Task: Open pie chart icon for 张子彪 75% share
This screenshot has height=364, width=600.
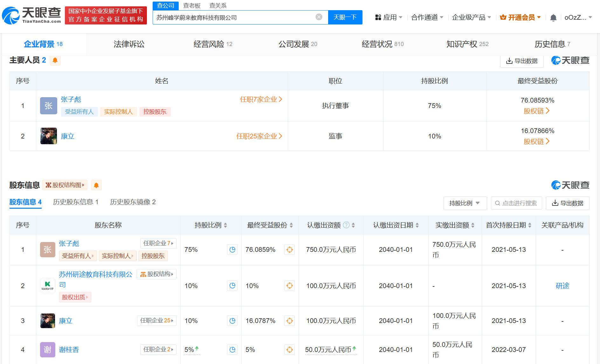Action: point(232,250)
